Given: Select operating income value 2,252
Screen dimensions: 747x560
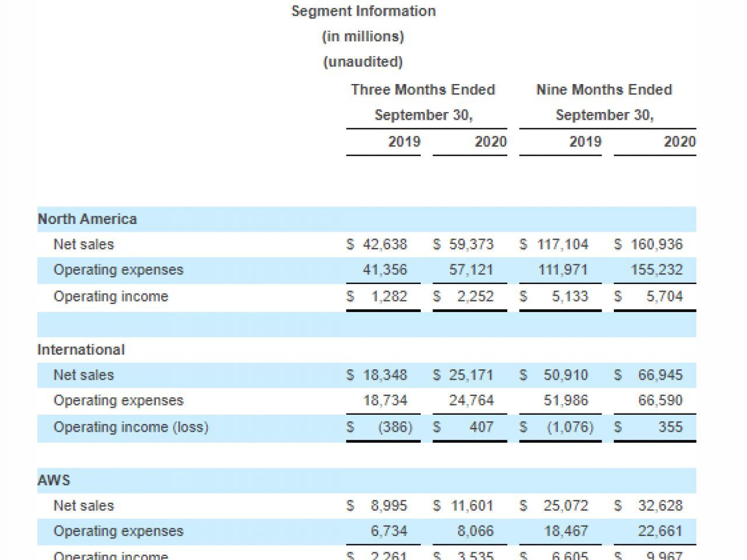Looking at the screenshot, I should [476, 296].
